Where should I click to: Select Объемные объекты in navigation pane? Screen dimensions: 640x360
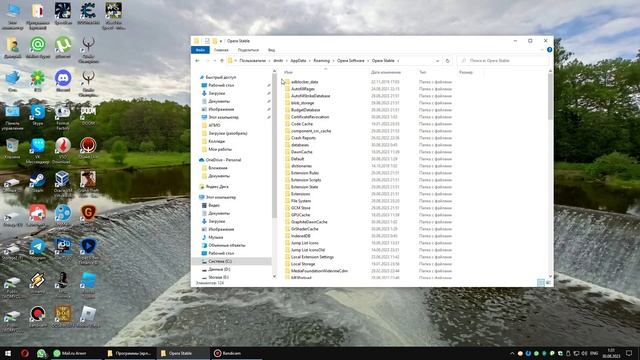tap(227, 245)
